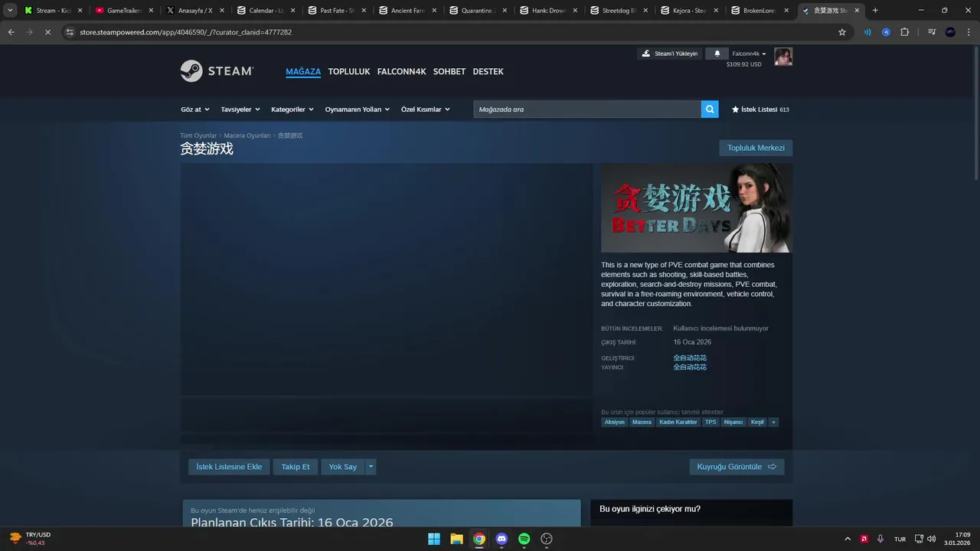Show hidden system tray icons
The width and height of the screenshot is (980, 551).
pos(848,539)
